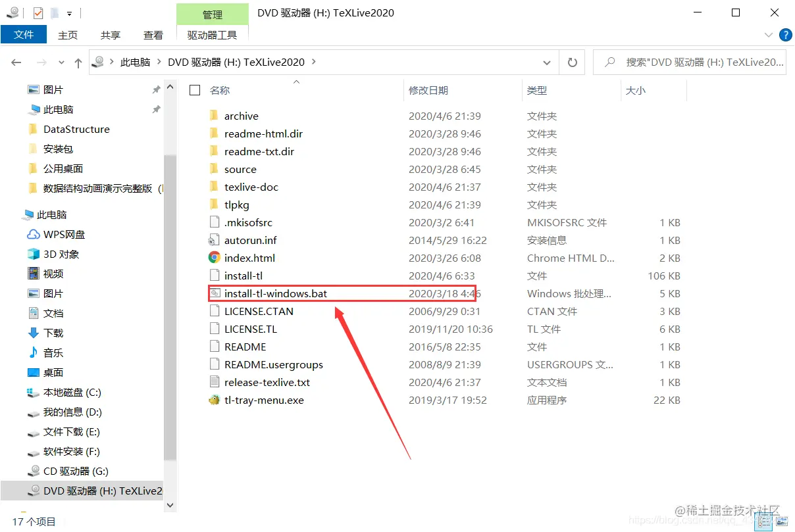The width and height of the screenshot is (795, 532).
Task: Unpin 图片 from quick access
Action: 156,89
